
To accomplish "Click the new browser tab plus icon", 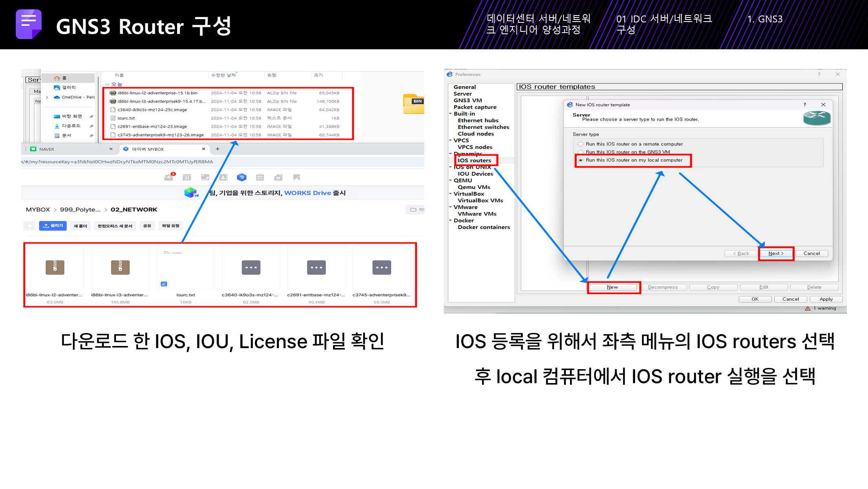I will [x=217, y=149].
